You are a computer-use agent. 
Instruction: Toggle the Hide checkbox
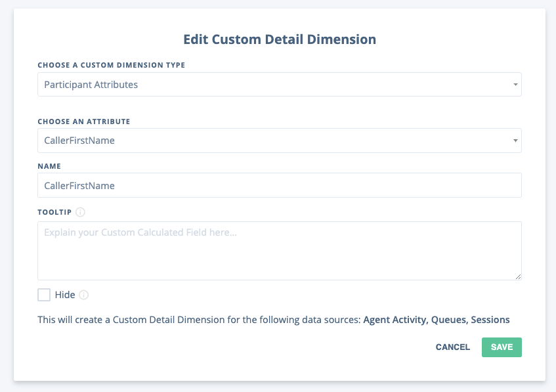[44, 295]
